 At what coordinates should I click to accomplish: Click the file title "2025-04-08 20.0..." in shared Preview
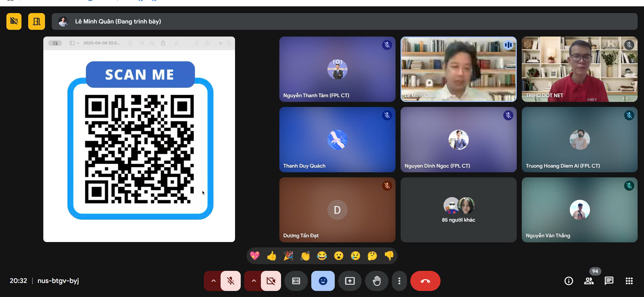click(x=102, y=43)
